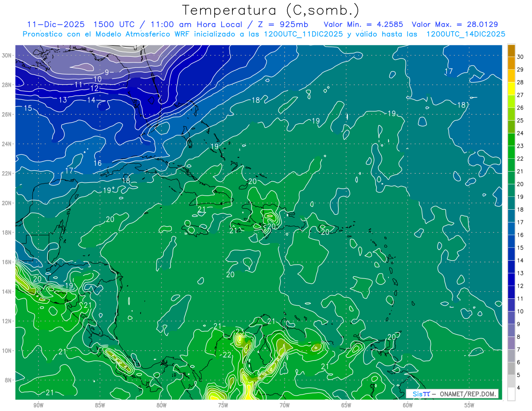Click the 80W longitude axis label

(161, 405)
